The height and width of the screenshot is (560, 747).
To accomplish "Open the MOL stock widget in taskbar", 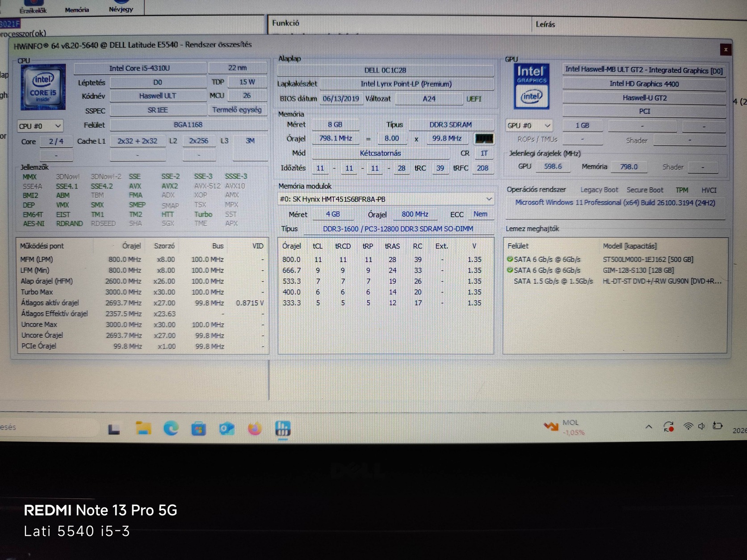I will tap(564, 427).
